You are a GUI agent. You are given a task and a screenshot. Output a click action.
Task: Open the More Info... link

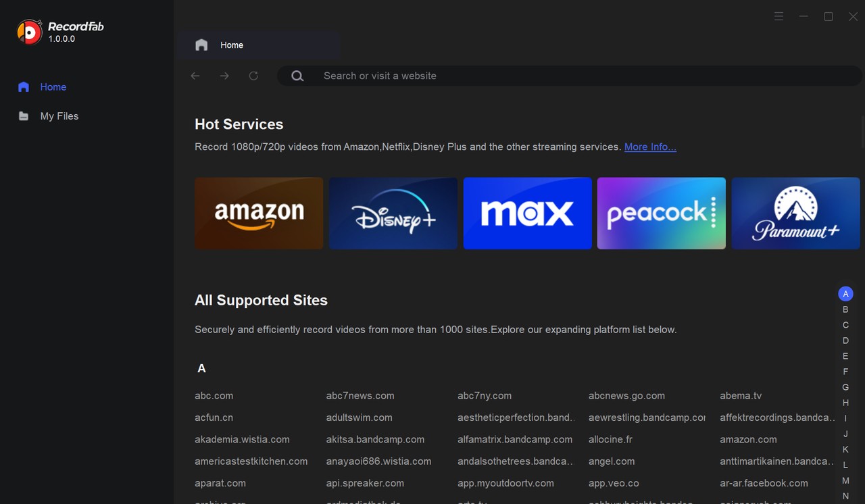650,147
